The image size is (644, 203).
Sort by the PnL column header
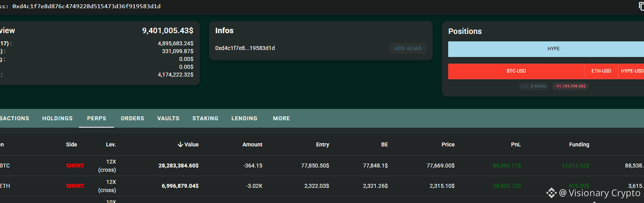516,144
